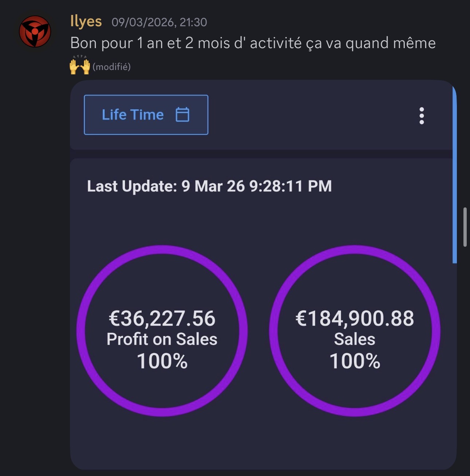Select the €36,227.56 profit amount
470x476 pixels.
tap(162, 318)
